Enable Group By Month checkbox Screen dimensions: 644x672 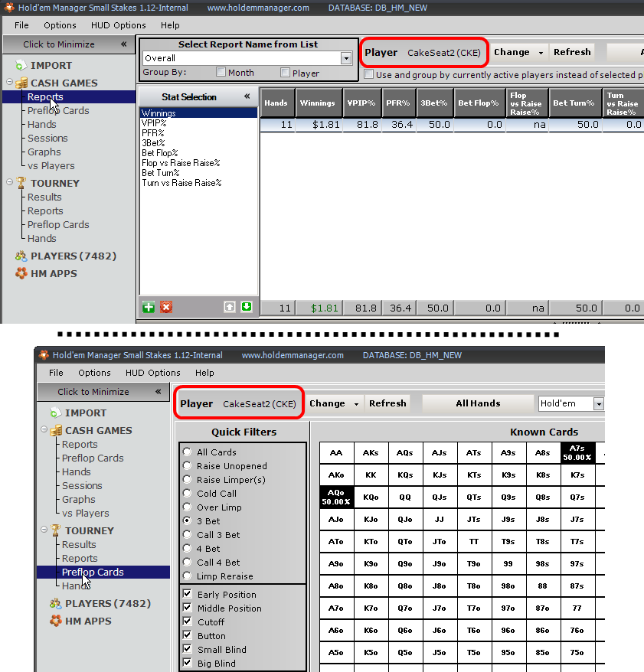pyautogui.click(x=221, y=72)
